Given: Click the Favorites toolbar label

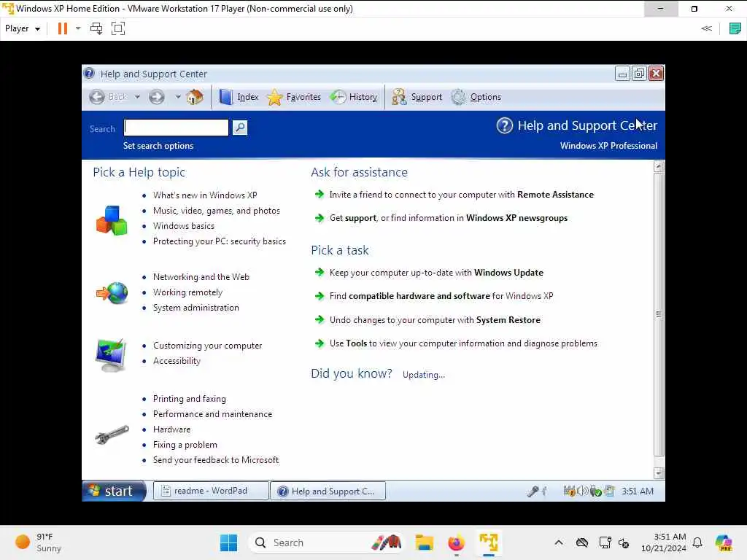Looking at the screenshot, I should click(x=303, y=97).
